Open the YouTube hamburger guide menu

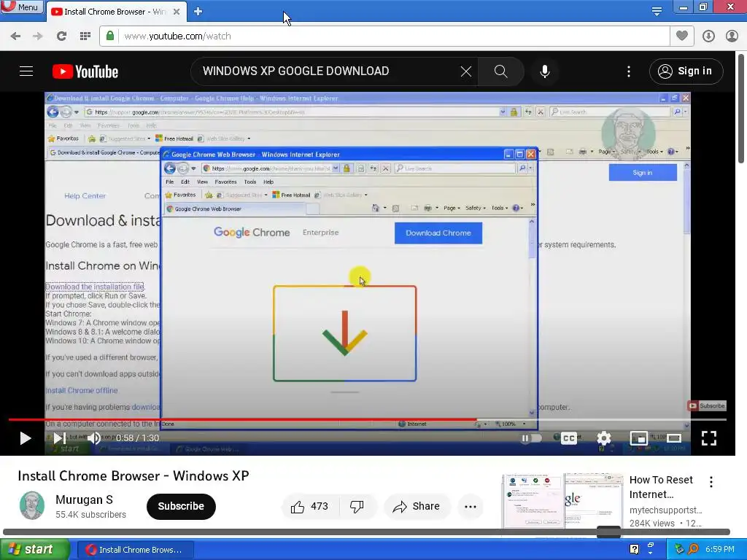point(26,71)
